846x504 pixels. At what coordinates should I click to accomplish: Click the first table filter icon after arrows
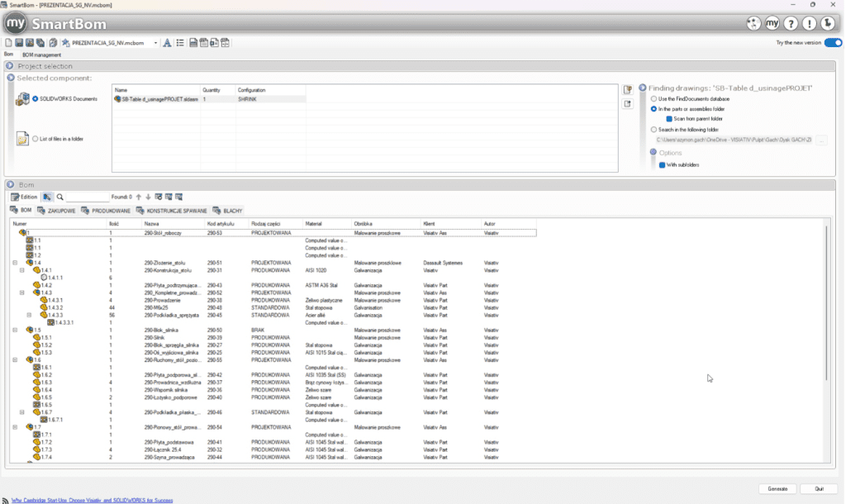click(159, 197)
